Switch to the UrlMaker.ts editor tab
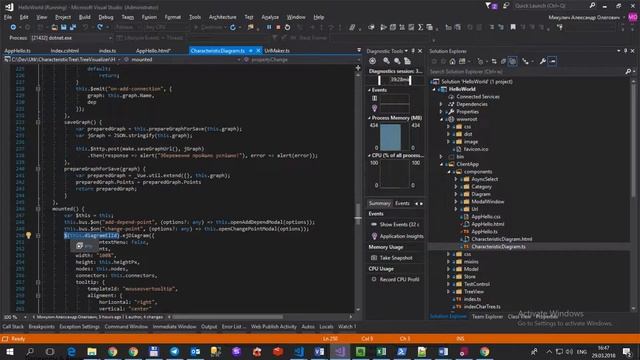This screenshot has height=360, width=640. tap(277, 51)
